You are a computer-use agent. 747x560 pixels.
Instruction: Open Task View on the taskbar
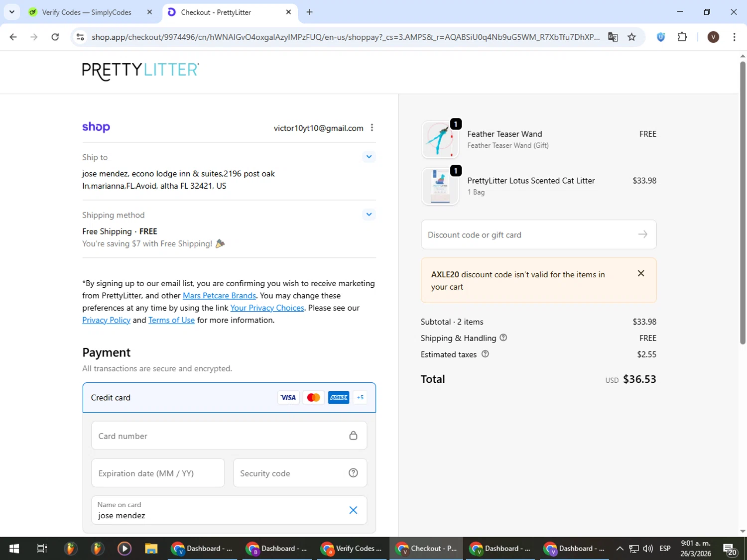pos(42,549)
